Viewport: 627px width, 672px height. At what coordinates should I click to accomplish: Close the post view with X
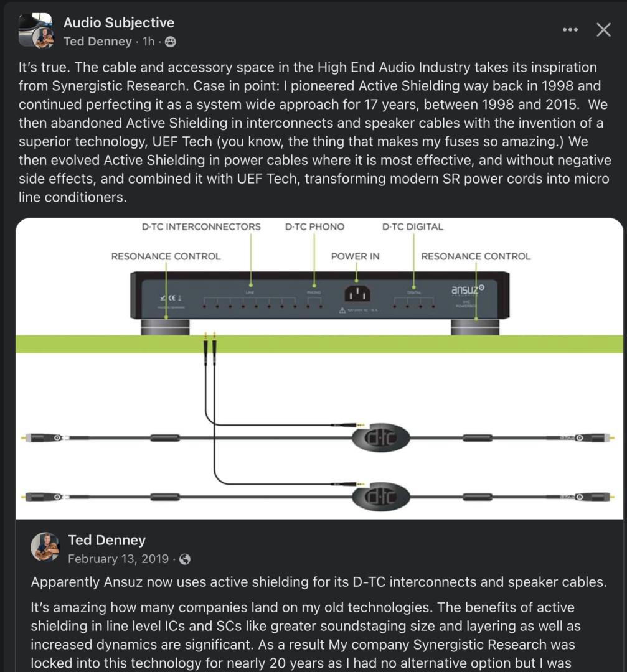(603, 30)
